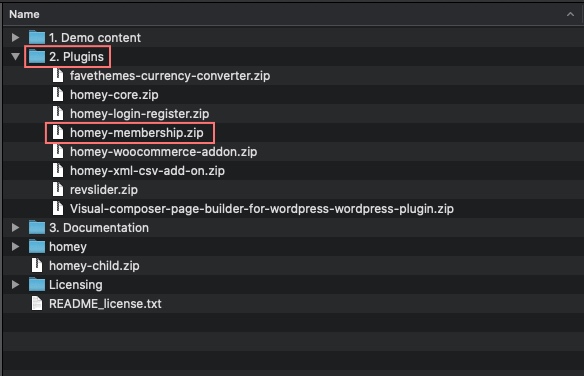Click the homey-core.zip file icon

58,95
